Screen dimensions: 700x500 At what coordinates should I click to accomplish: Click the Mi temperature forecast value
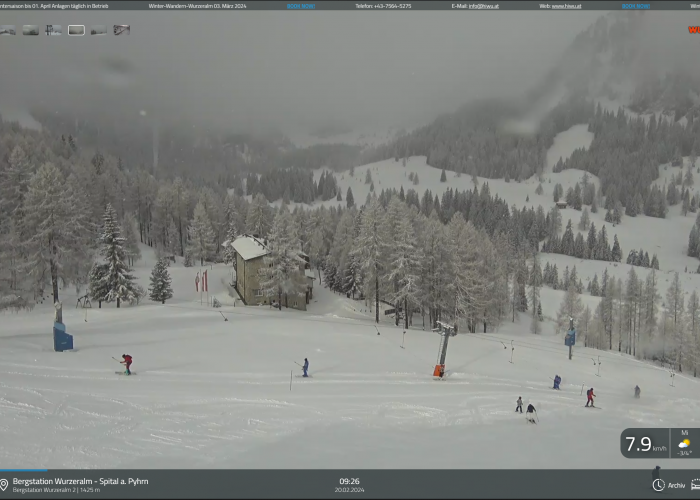coord(684,454)
